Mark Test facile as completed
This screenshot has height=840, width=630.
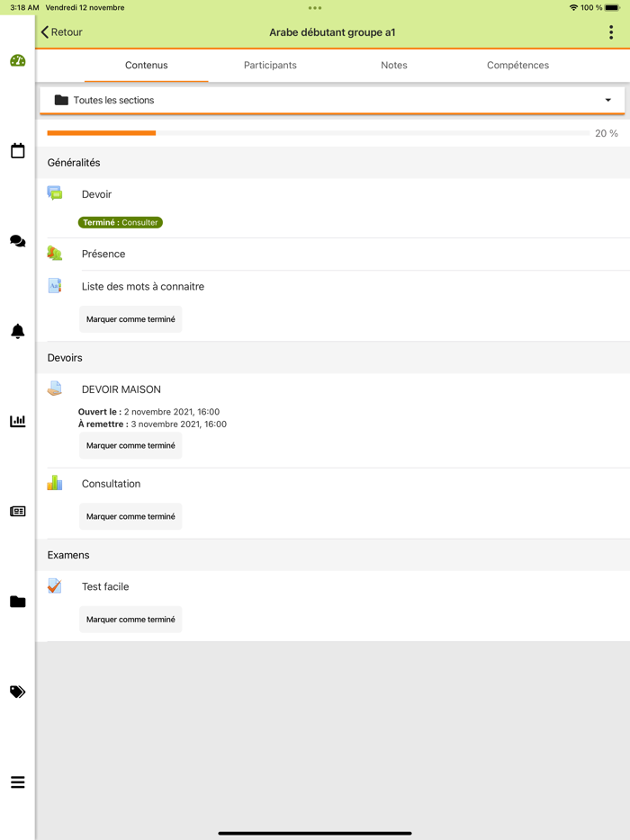(130, 620)
